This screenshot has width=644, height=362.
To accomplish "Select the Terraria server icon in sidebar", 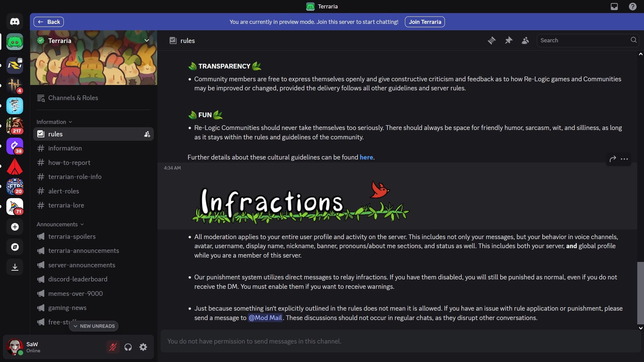I will tap(15, 42).
